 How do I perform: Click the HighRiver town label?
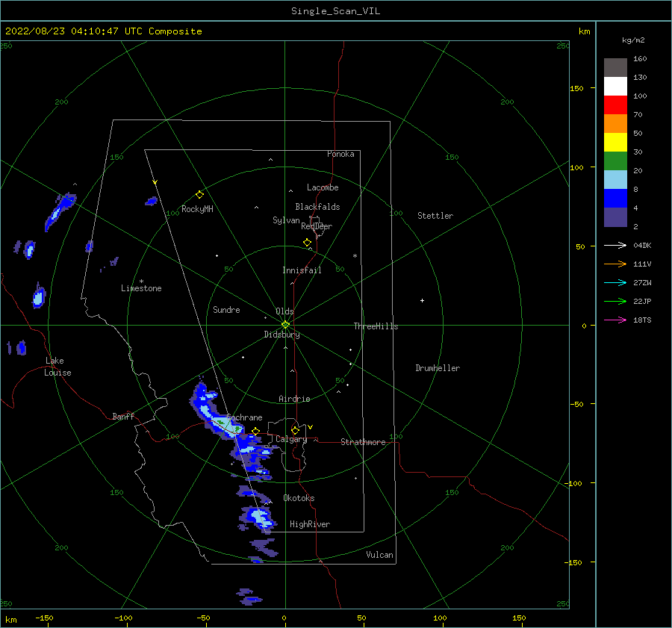click(310, 524)
